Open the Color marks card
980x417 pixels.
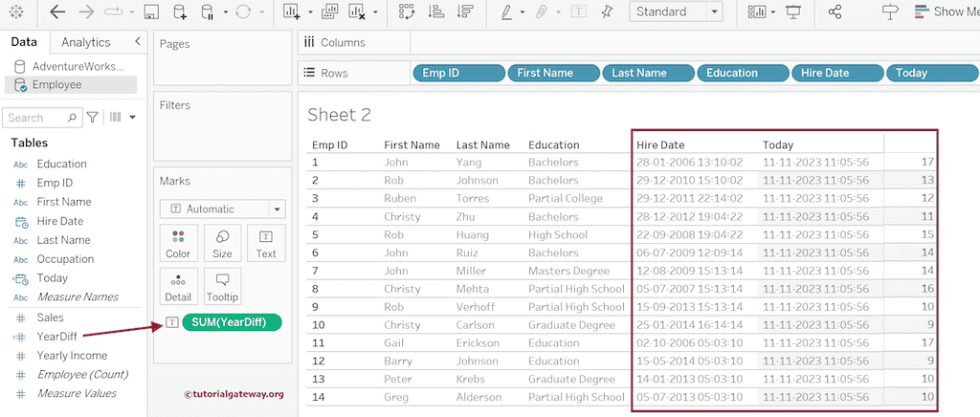(178, 243)
